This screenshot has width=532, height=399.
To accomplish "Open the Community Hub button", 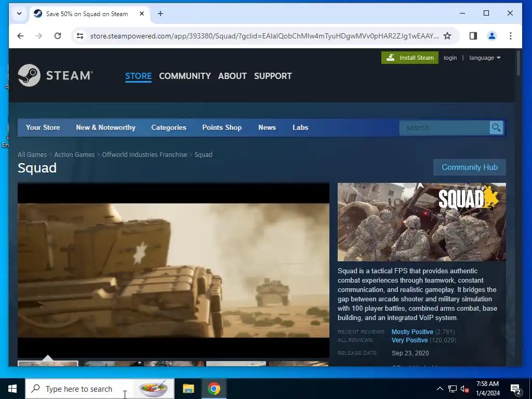I will tap(470, 167).
